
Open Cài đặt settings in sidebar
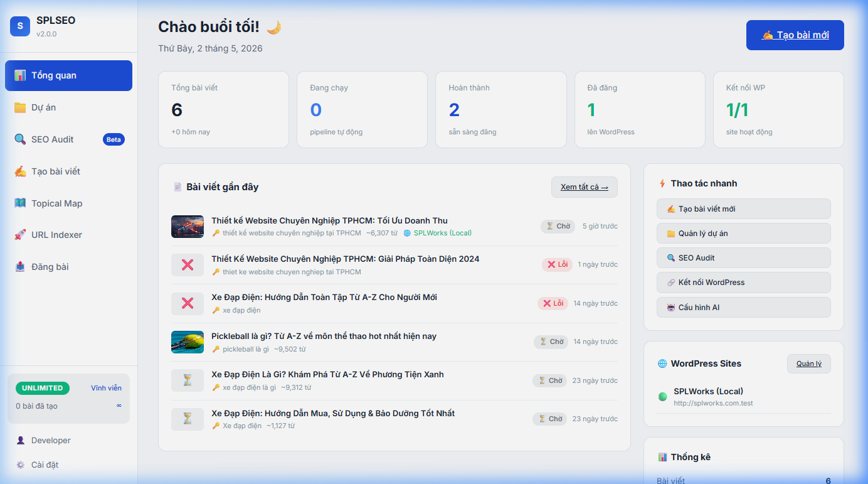[x=69, y=465]
